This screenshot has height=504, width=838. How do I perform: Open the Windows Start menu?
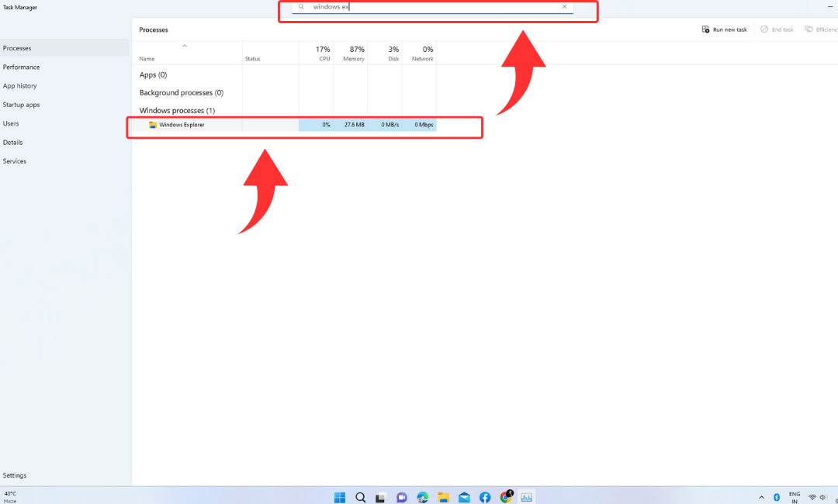pos(340,497)
